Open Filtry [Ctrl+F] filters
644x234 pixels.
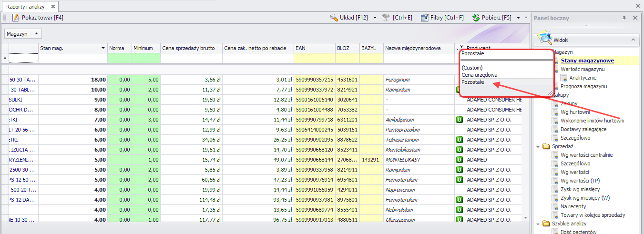(x=442, y=18)
